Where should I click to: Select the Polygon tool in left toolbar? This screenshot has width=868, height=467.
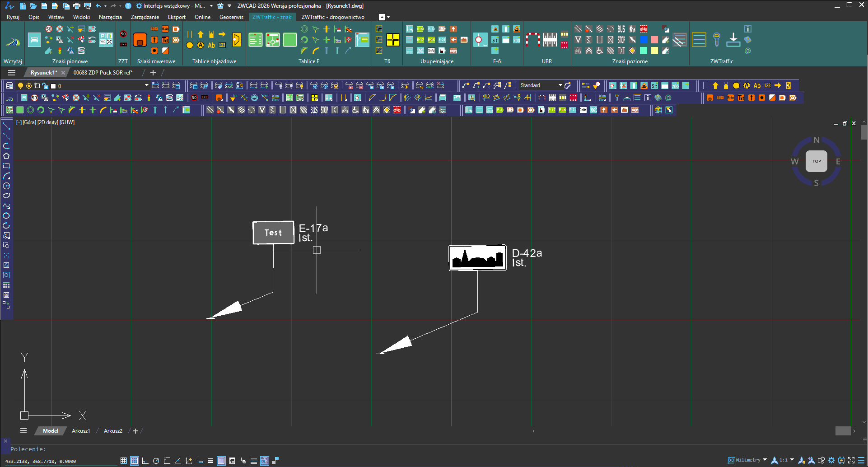point(6,156)
